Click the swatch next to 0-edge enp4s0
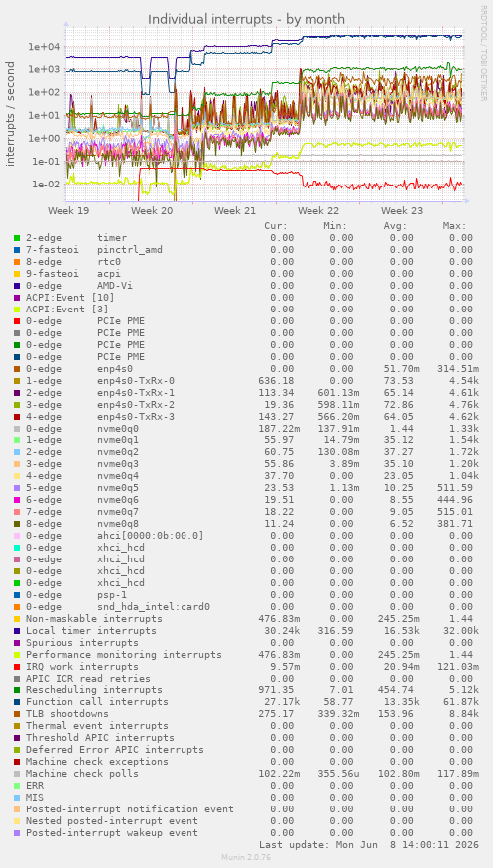This screenshot has height=868, width=493. (17, 369)
